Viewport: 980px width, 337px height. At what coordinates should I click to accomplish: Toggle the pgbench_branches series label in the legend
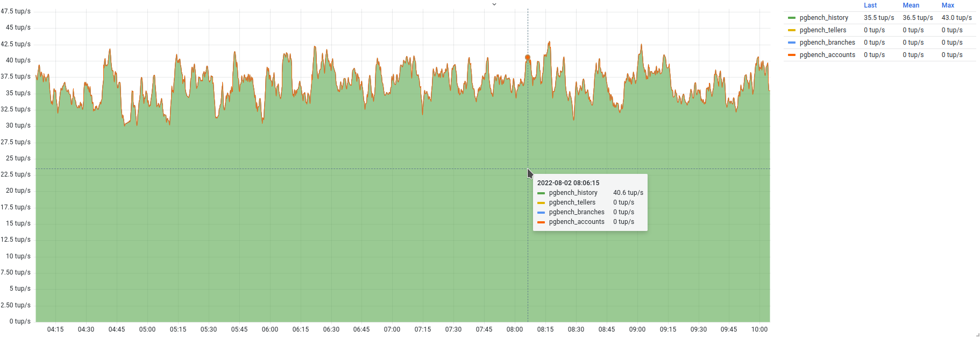click(827, 43)
